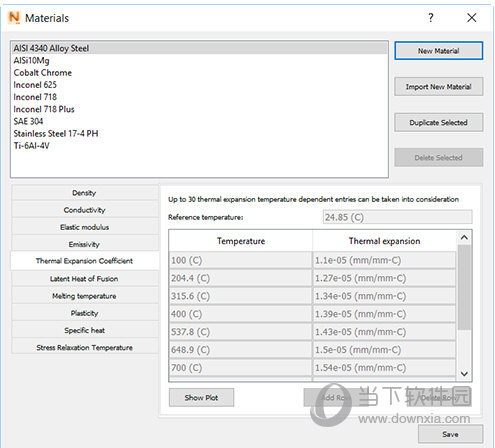The image size is (495, 448).
Task: Go to the Plasticity tab
Action: point(84,313)
